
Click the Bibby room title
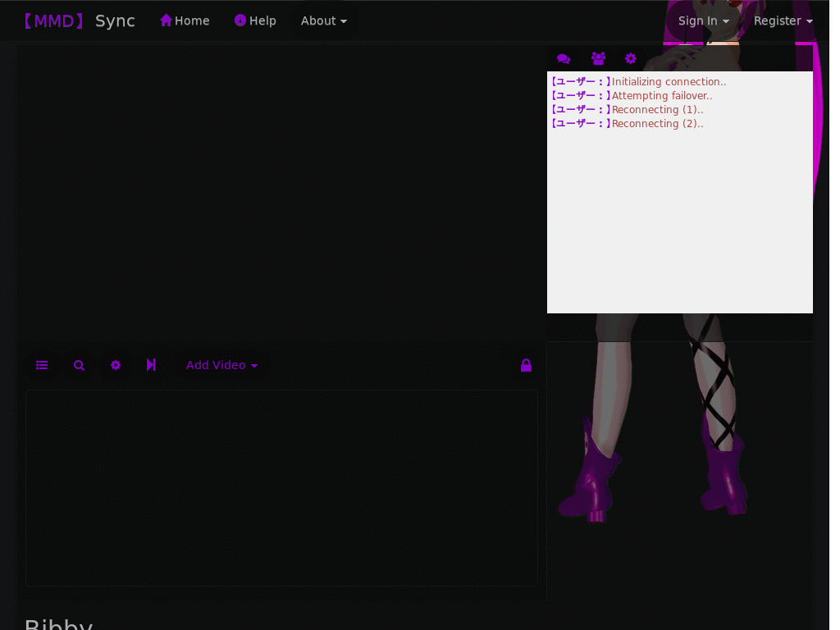58,623
